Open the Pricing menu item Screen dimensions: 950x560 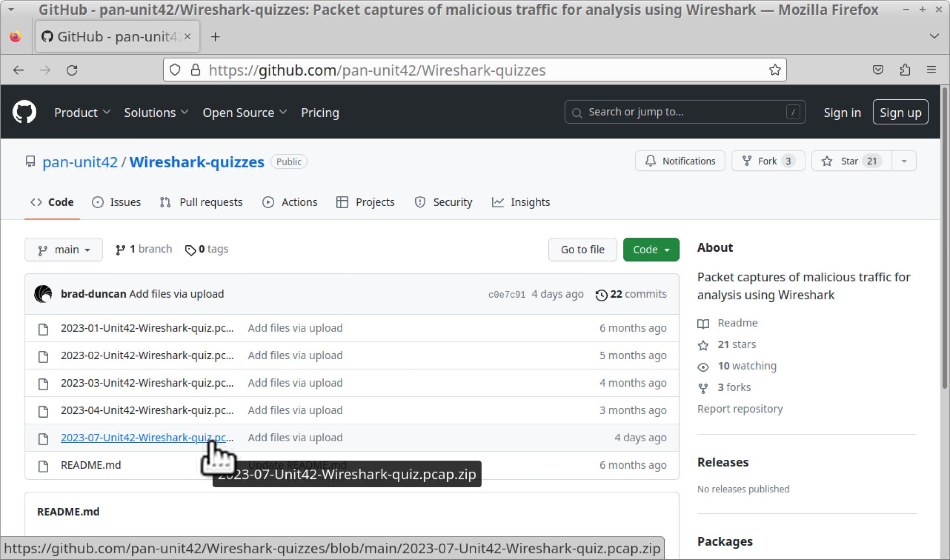coord(320,112)
